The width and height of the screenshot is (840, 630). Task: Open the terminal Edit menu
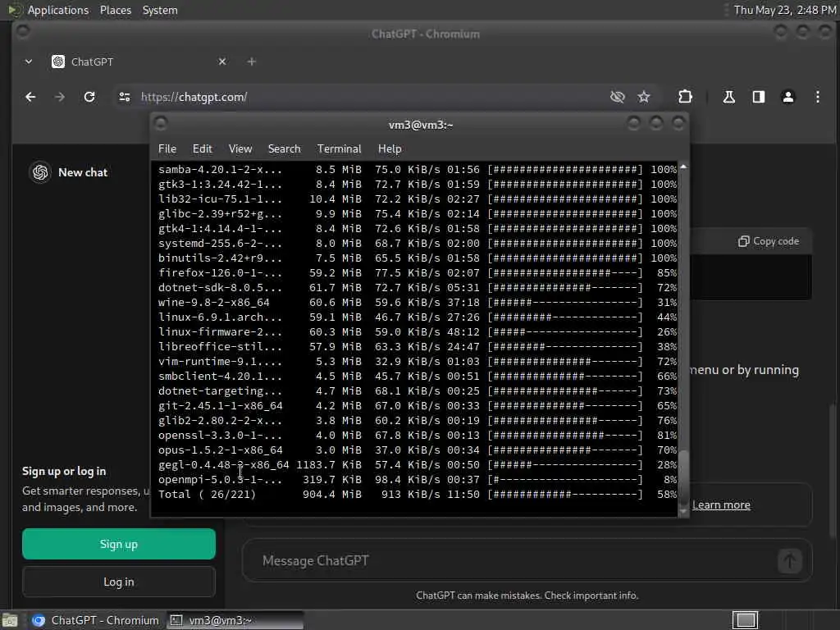(x=203, y=149)
